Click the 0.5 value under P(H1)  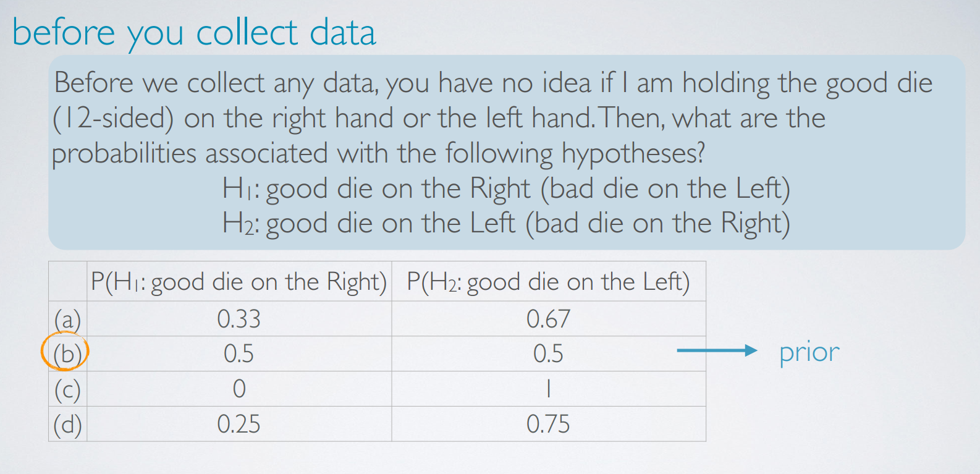tap(239, 353)
